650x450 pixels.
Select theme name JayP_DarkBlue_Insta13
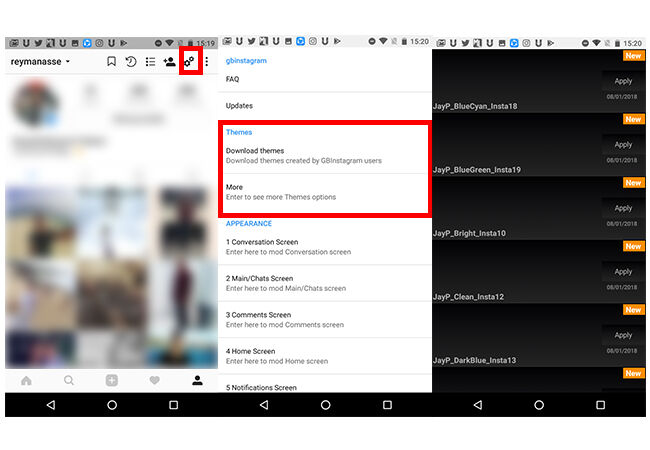click(475, 360)
